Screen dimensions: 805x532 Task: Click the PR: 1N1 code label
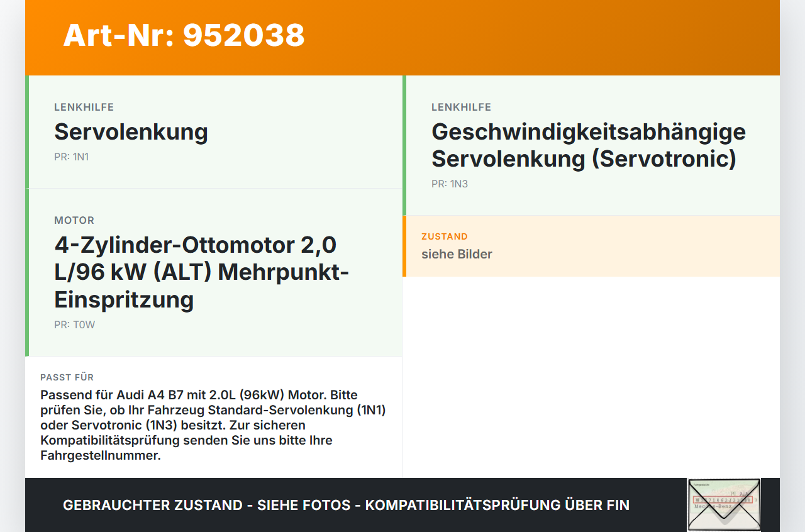(71, 157)
